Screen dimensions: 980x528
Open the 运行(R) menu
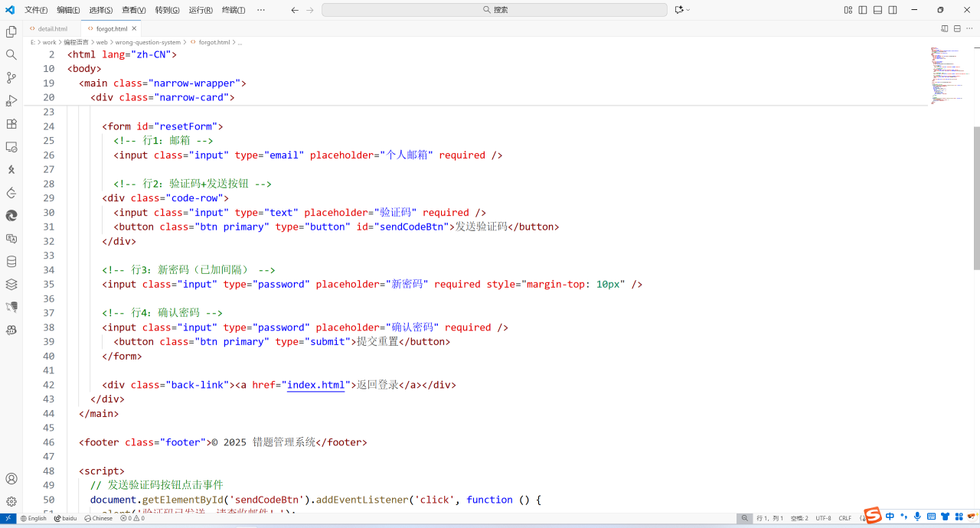tap(201, 10)
